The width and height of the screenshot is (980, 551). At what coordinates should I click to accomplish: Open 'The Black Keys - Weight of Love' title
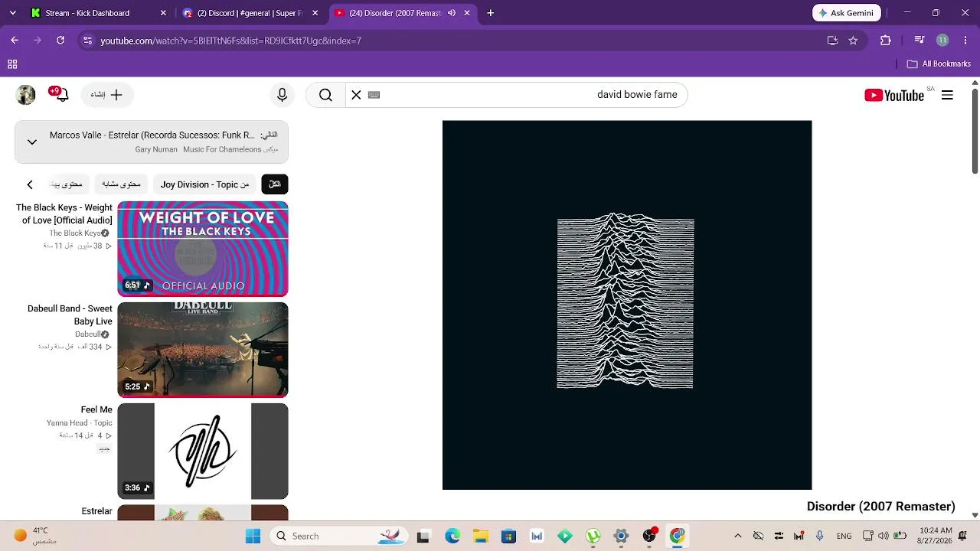(64, 214)
